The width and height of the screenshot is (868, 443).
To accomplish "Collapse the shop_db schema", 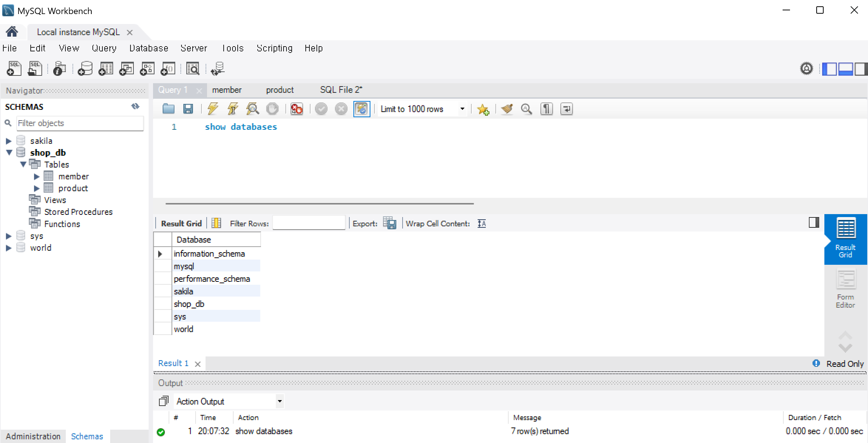I will point(9,152).
